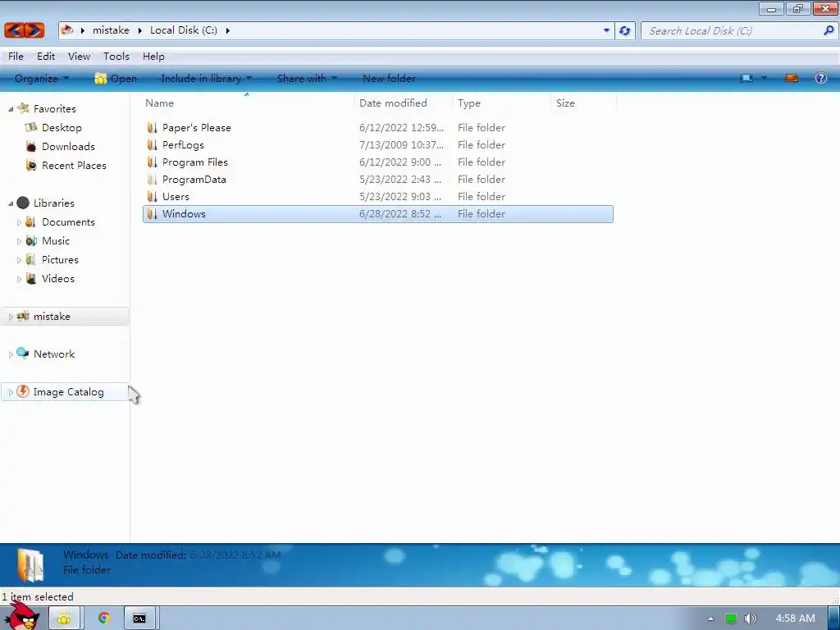Open the Angry Birds Start button
Image resolution: width=840 pixels, height=630 pixels.
click(21, 616)
